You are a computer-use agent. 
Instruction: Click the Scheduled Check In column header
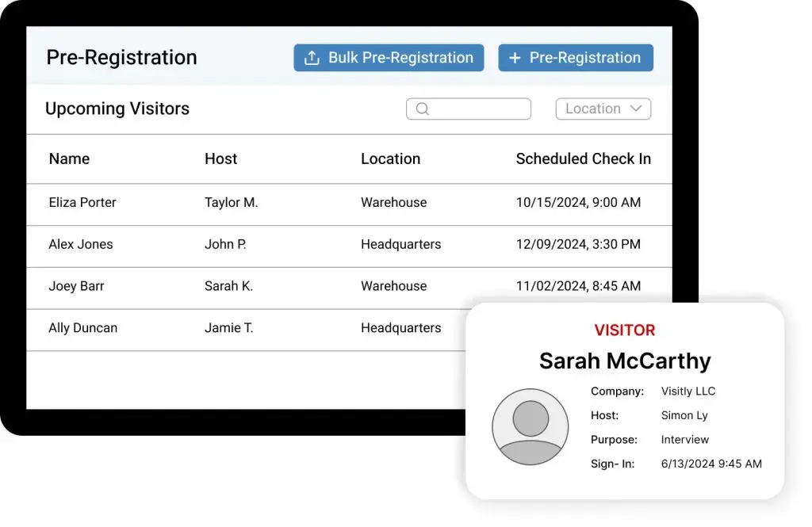coord(583,159)
